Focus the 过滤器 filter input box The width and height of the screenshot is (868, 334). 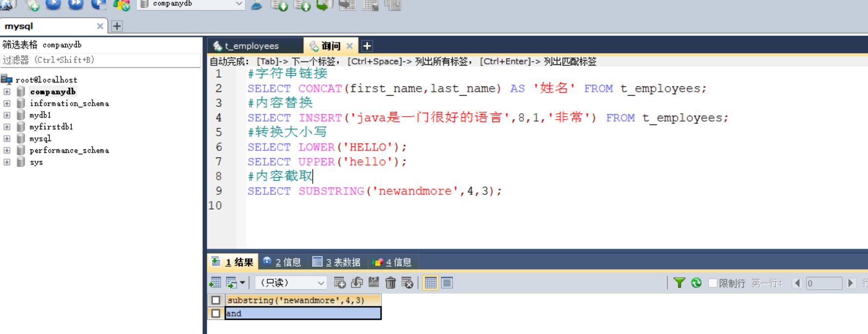[100, 60]
